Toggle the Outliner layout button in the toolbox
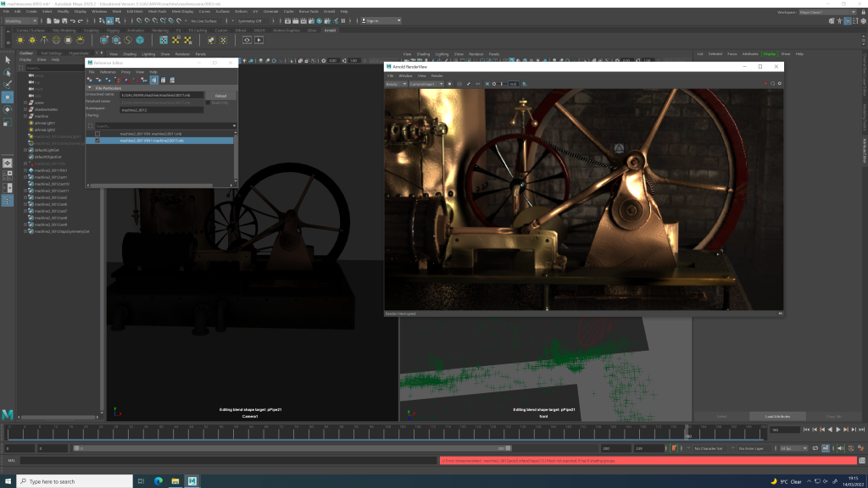 pyautogui.click(x=7, y=201)
